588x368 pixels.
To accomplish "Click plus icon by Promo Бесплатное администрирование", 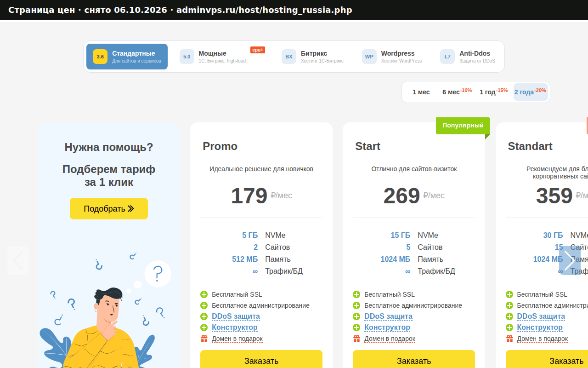I will click(204, 305).
